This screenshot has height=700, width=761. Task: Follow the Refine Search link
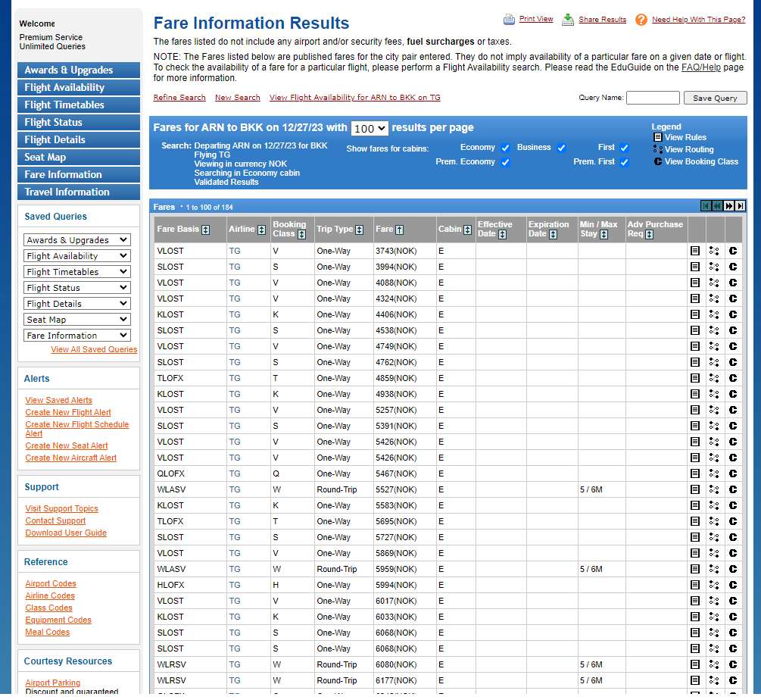click(x=179, y=98)
